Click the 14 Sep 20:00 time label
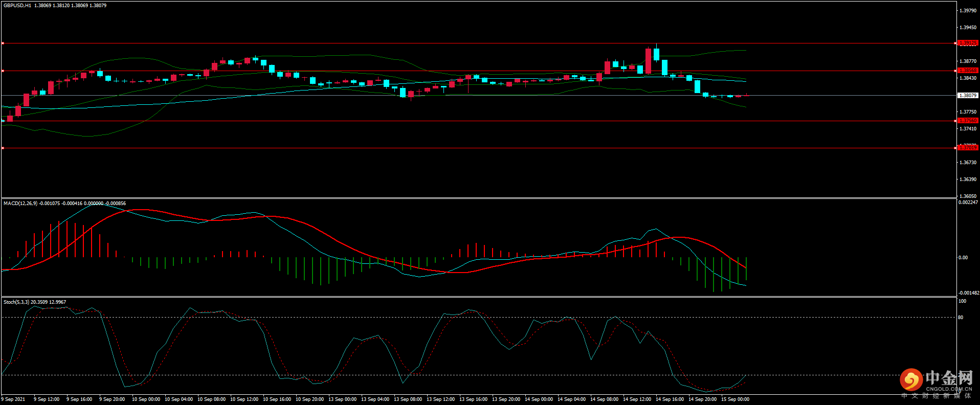Screen dimensions: 980x405 702,399
